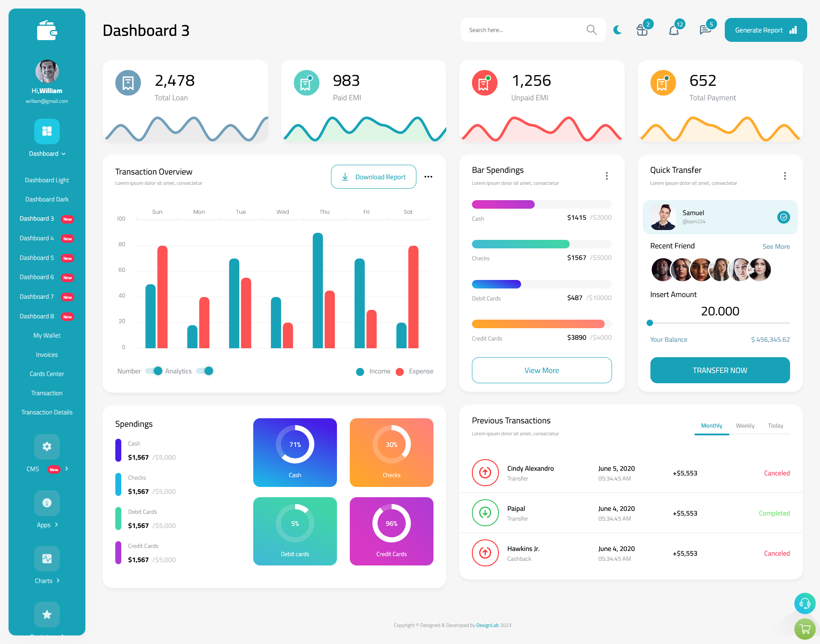Click the dark mode moon toggle icon

pos(617,29)
